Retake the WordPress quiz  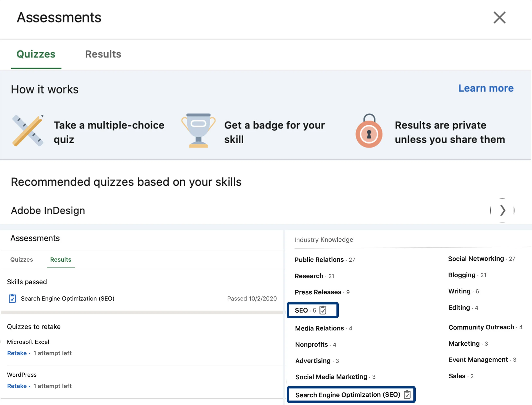click(x=17, y=386)
